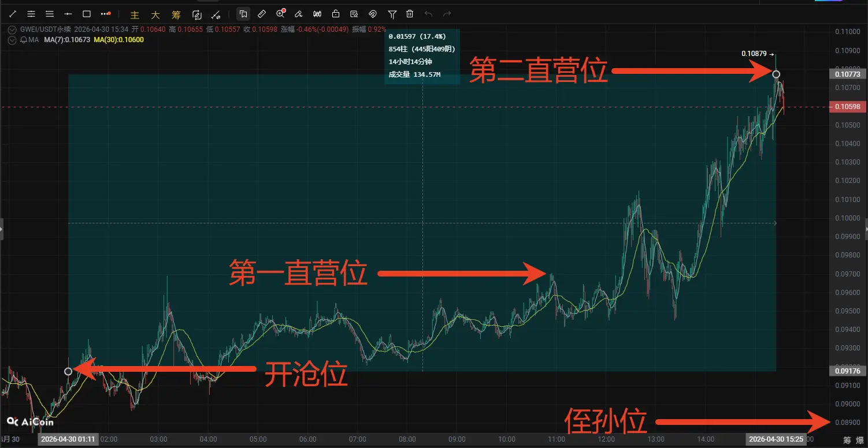Collapse the GWEI/USDT info row chevron
868x448 pixels.
click(12, 29)
